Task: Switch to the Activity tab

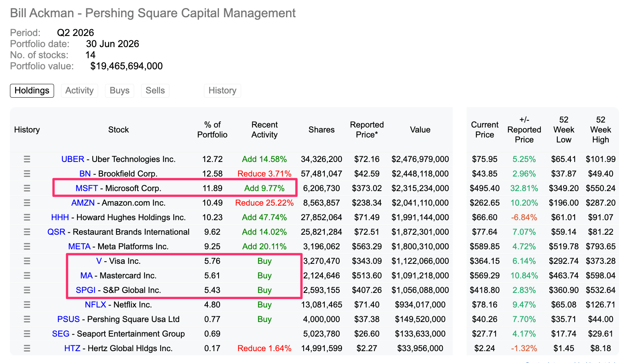Action: coord(79,91)
